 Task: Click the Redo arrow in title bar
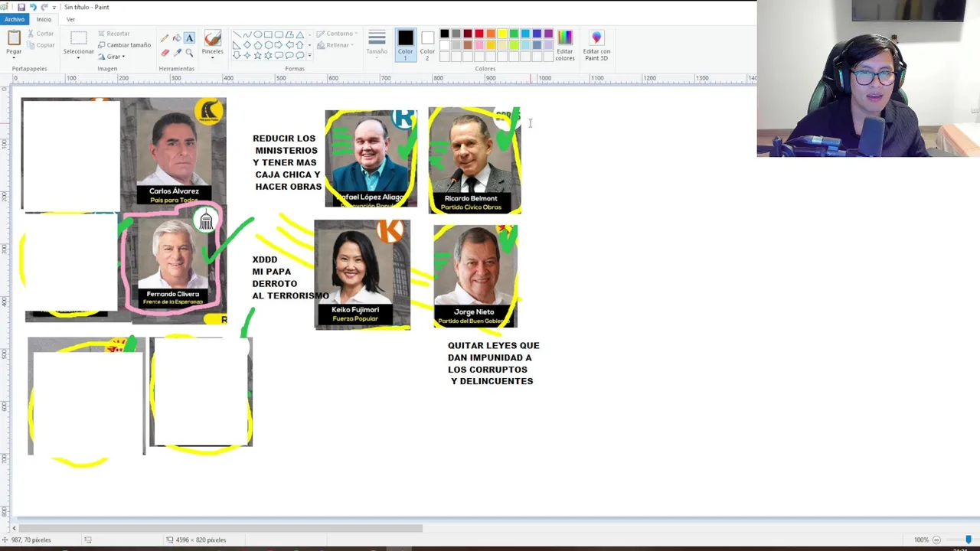44,7
